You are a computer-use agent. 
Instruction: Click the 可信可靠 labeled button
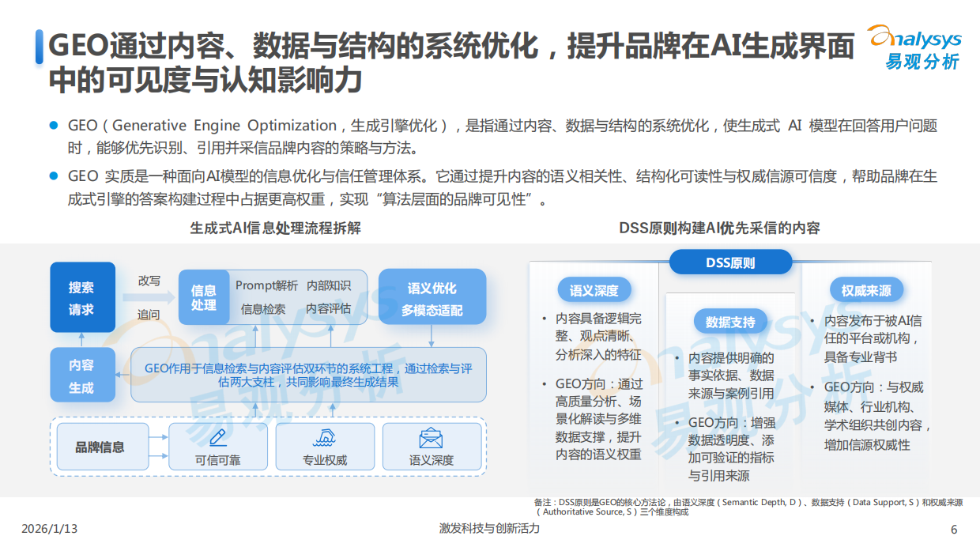coord(217,459)
